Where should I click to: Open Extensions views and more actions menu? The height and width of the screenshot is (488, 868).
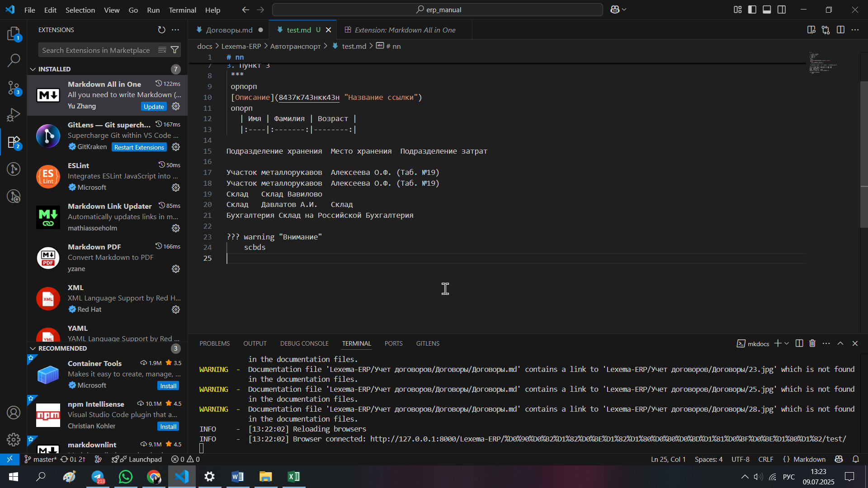tap(175, 30)
